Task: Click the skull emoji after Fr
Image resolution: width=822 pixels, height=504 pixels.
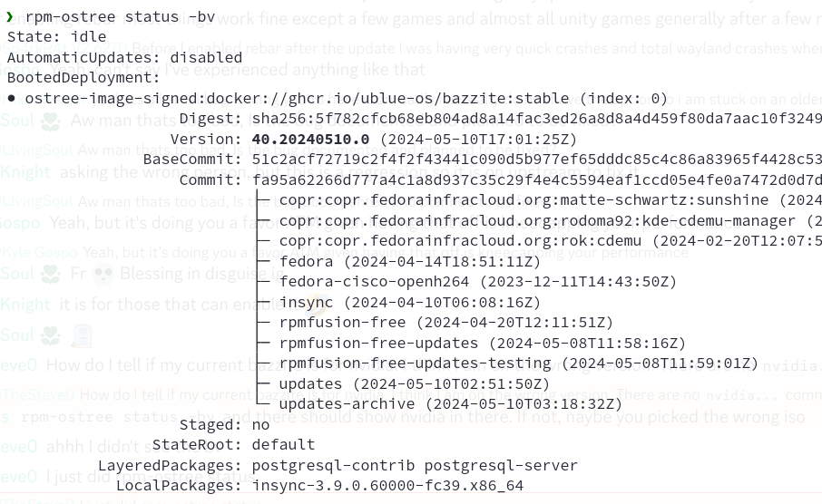Action: tap(103, 274)
